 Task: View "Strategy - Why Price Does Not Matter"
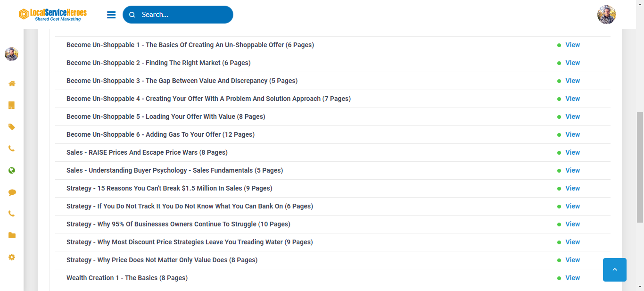point(572,260)
